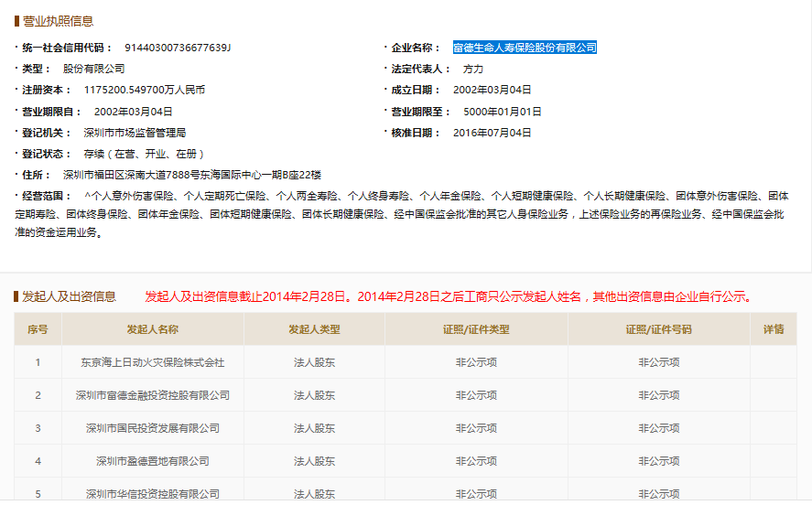Click the address 深圳市福田区深南大道7888号
The image size is (812, 505).
tap(133, 175)
